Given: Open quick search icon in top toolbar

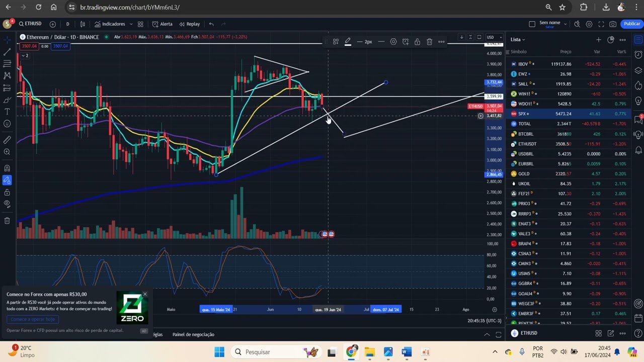Looking at the screenshot, I should [577, 24].
